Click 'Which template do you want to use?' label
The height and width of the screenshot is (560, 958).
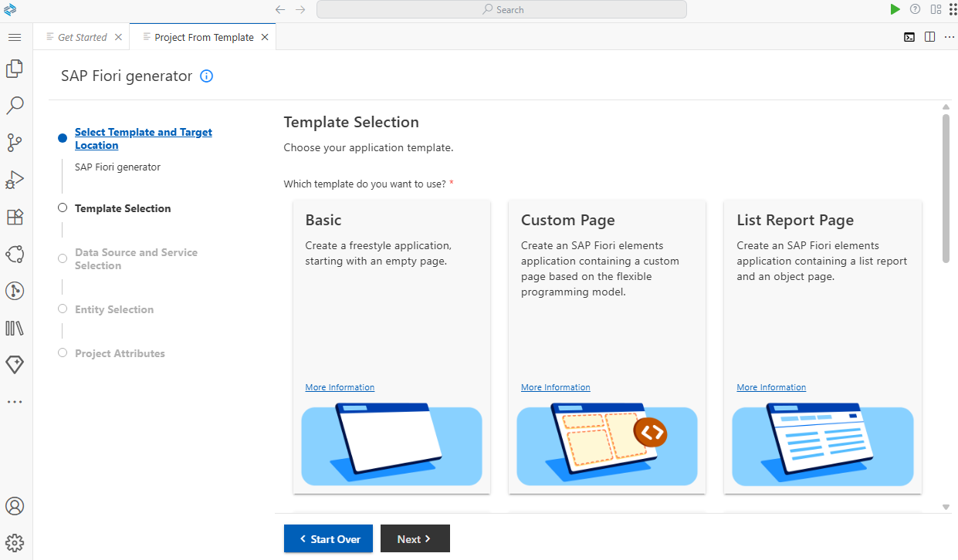pyautogui.click(x=364, y=184)
